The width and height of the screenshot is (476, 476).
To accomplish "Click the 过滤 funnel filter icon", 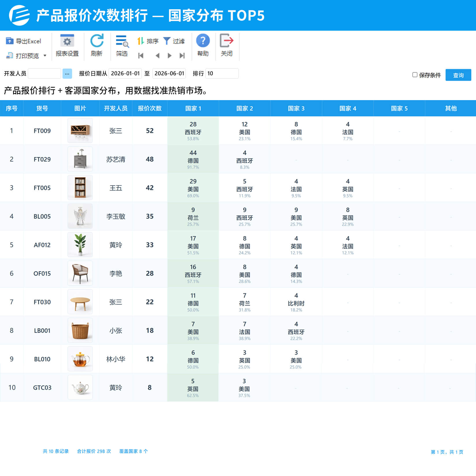I will point(167,41).
